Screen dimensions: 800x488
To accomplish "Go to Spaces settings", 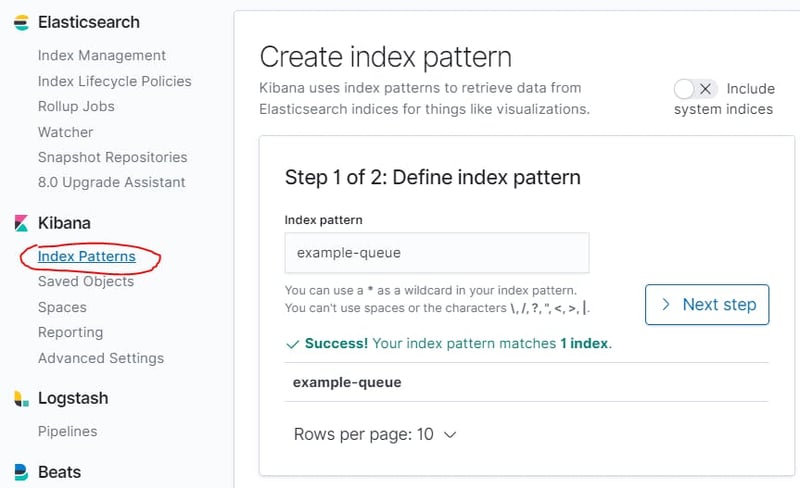I will point(62,307).
